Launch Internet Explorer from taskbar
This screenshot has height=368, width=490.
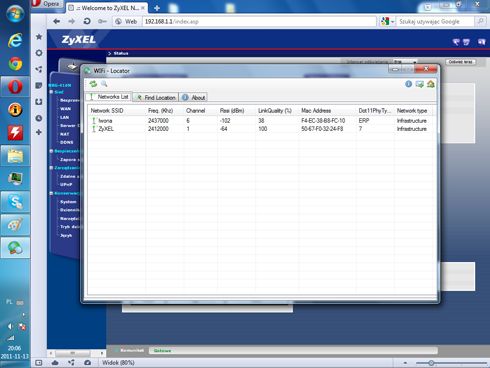(x=15, y=40)
